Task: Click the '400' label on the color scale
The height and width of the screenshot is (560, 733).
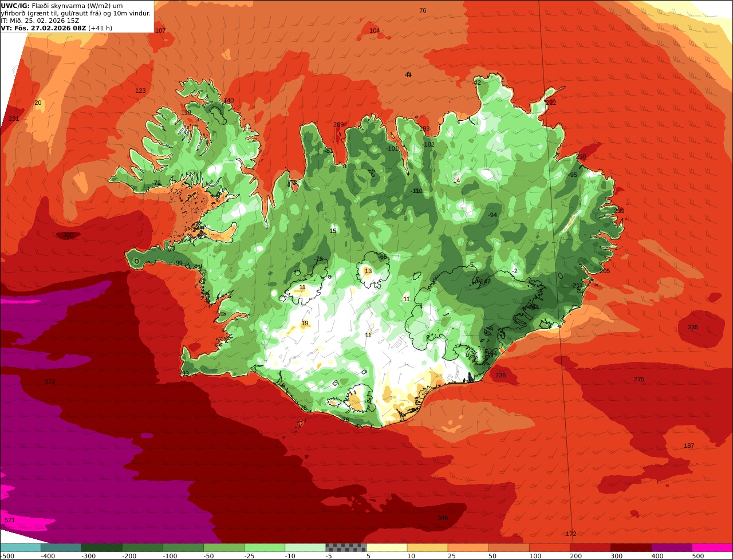Action: 657,556
